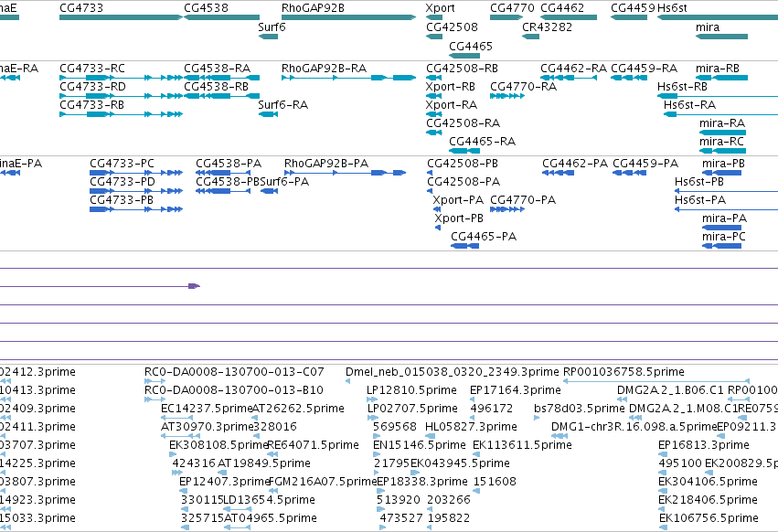Open the CG4465 gene label
This screenshot has width=778, height=532.
471,46
